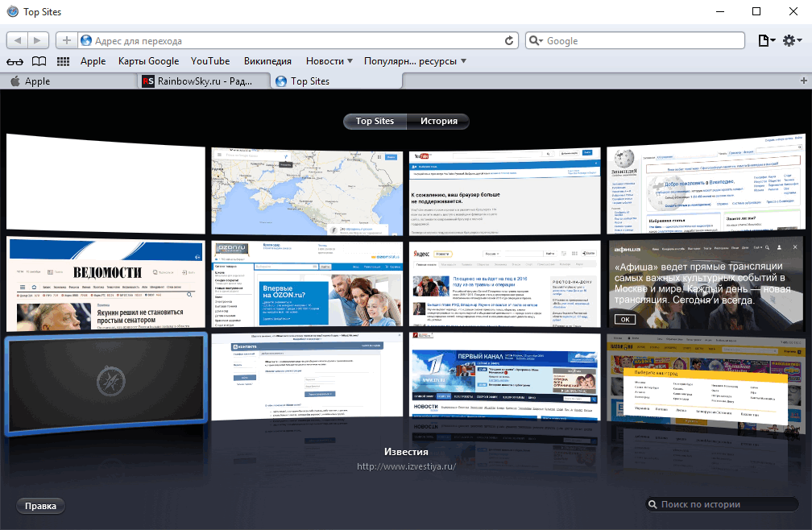Go back with the Back arrow
The width and height of the screenshot is (812, 530).
[x=18, y=40]
